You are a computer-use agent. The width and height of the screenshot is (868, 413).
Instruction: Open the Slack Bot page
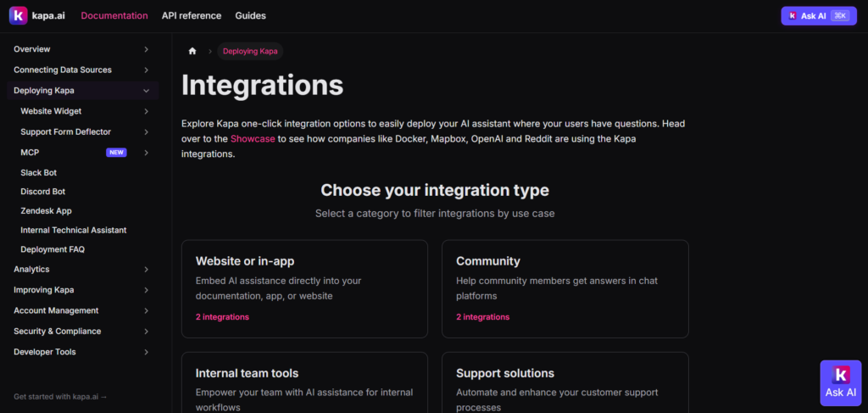[x=39, y=173]
